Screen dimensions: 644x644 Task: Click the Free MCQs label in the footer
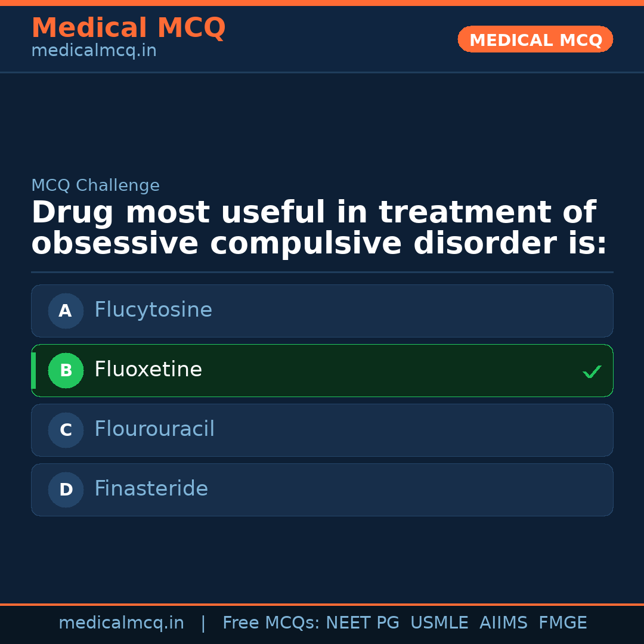pyautogui.click(x=271, y=623)
